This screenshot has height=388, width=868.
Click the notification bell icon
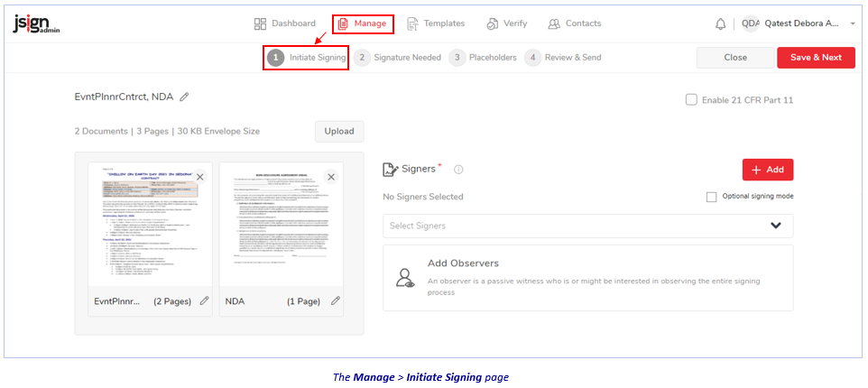click(720, 23)
